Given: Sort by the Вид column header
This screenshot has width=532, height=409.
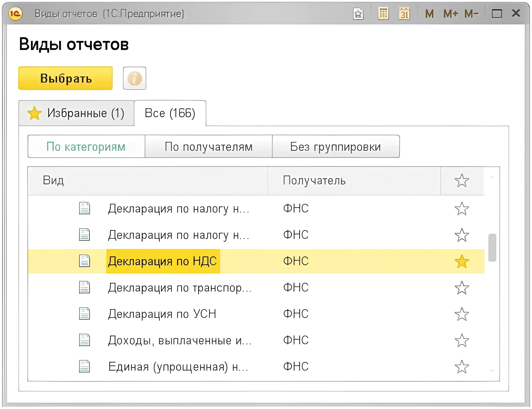Looking at the screenshot, I should [148, 181].
